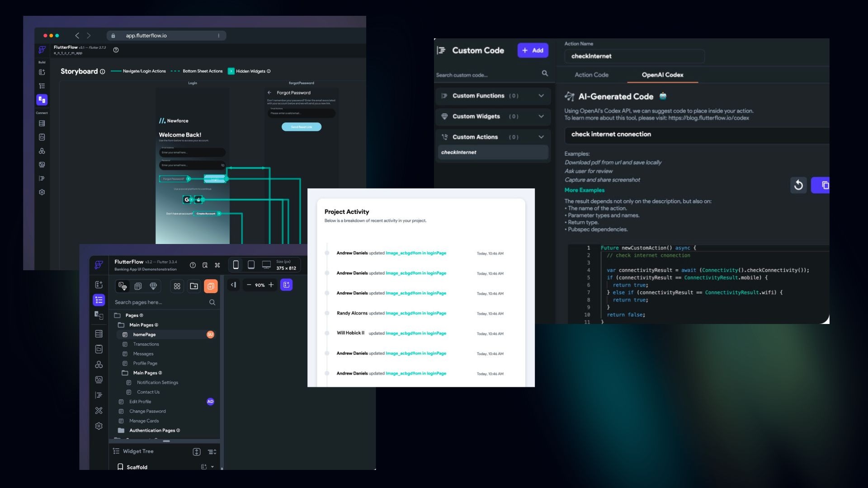This screenshot has width=868, height=488.
Task: Copy the generated code with the copy icon
Action: [x=826, y=185]
